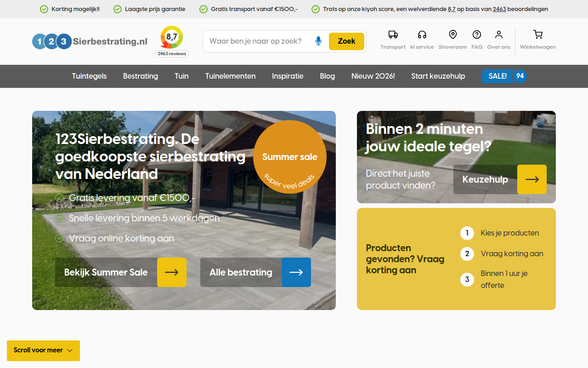Click the microphone voice search icon
This screenshot has height=368, width=588.
coord(318,41)
